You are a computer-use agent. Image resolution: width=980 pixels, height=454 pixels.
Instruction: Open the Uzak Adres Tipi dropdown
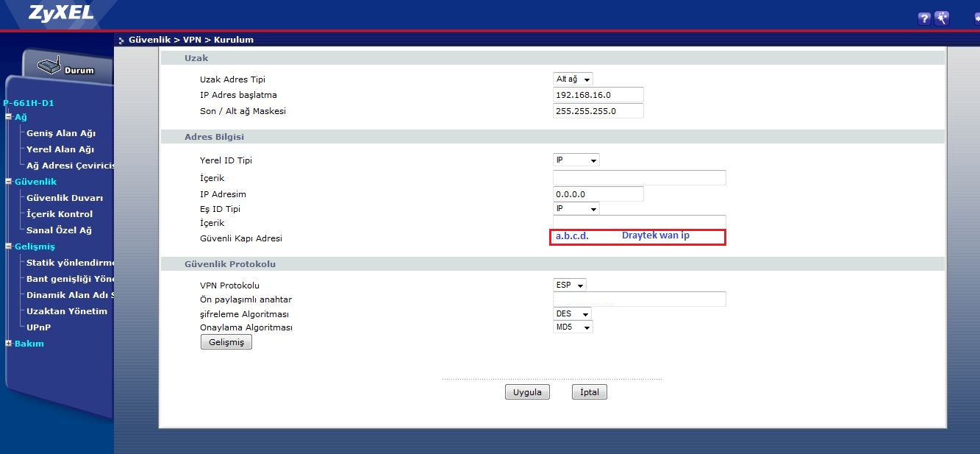point(573,79)
